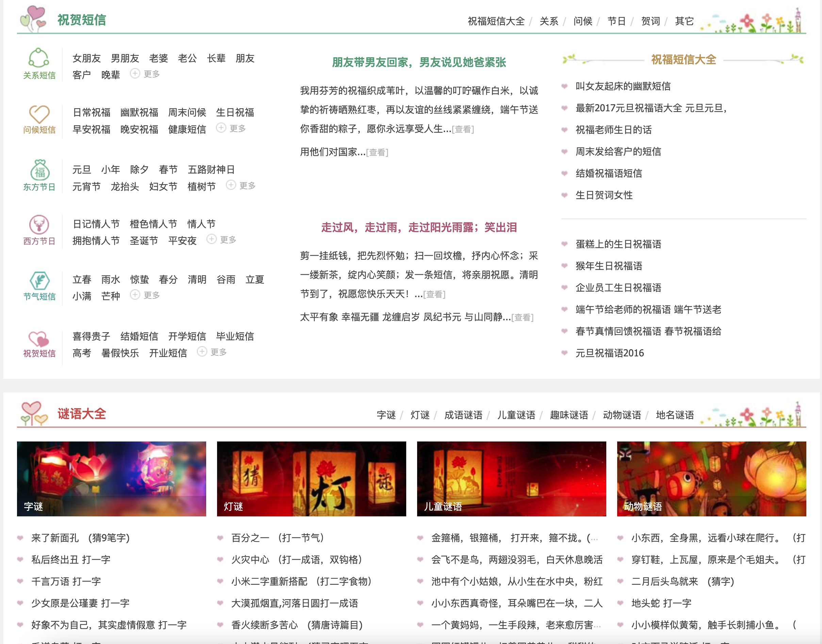Open article 朋友带男友回家，男友说见她爸紧张

pyautogui.click(x=419, y=62)
